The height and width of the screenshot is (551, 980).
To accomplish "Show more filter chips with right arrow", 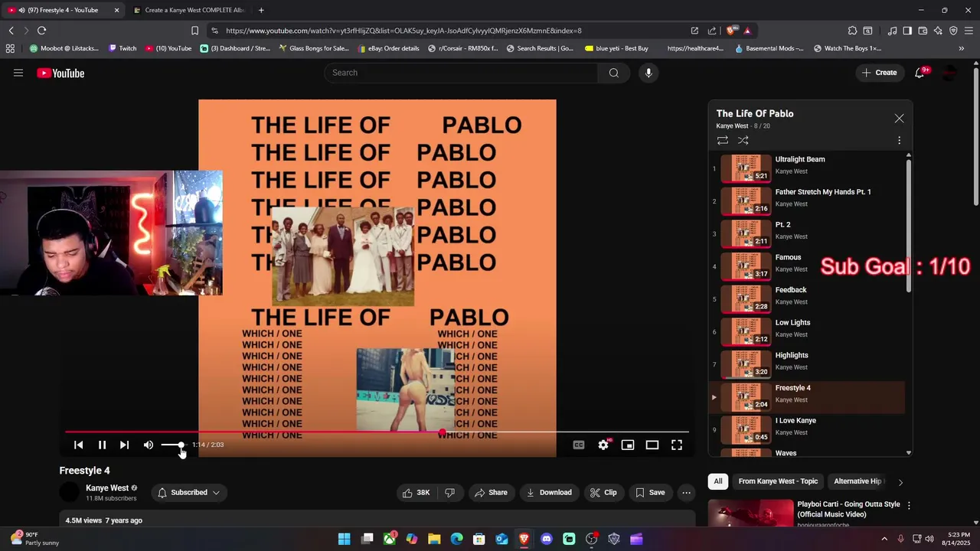I will tap(900, 482).
